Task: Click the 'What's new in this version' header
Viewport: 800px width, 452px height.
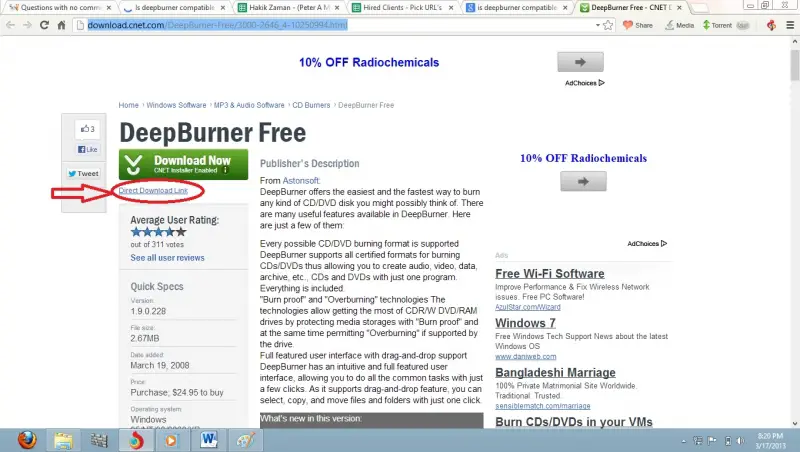Action: pos(371,420)
